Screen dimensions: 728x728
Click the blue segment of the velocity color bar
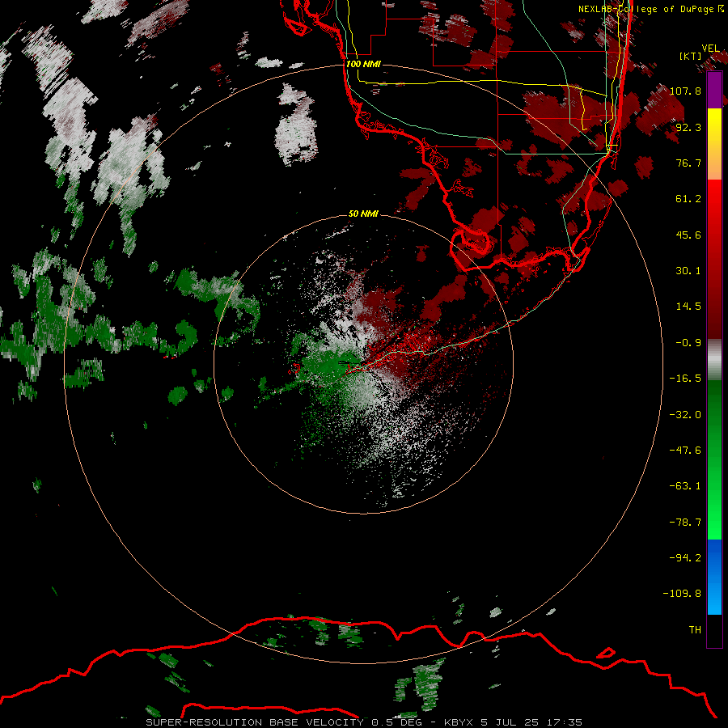(714, 577)
